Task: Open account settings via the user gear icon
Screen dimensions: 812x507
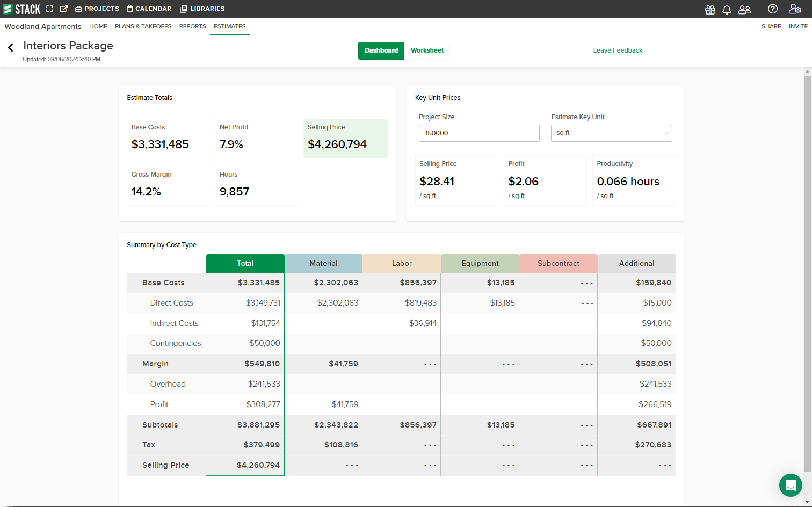Action: tap(794, 9)
